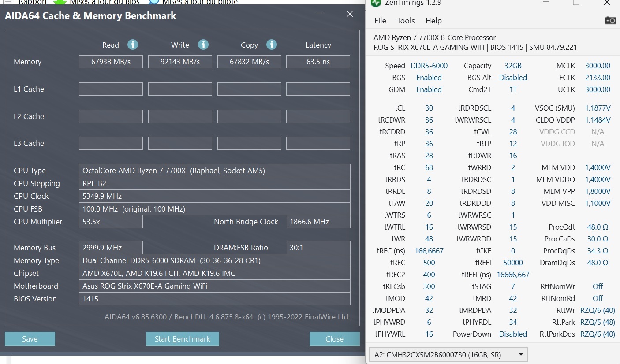Select the Memory Write value 92143 MB/s

click(180, 62)
